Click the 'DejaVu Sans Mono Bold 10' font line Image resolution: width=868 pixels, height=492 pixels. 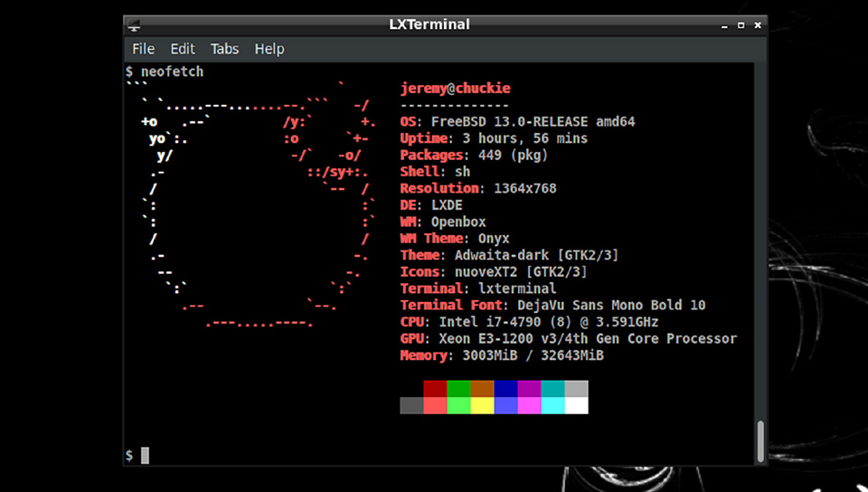553,305
